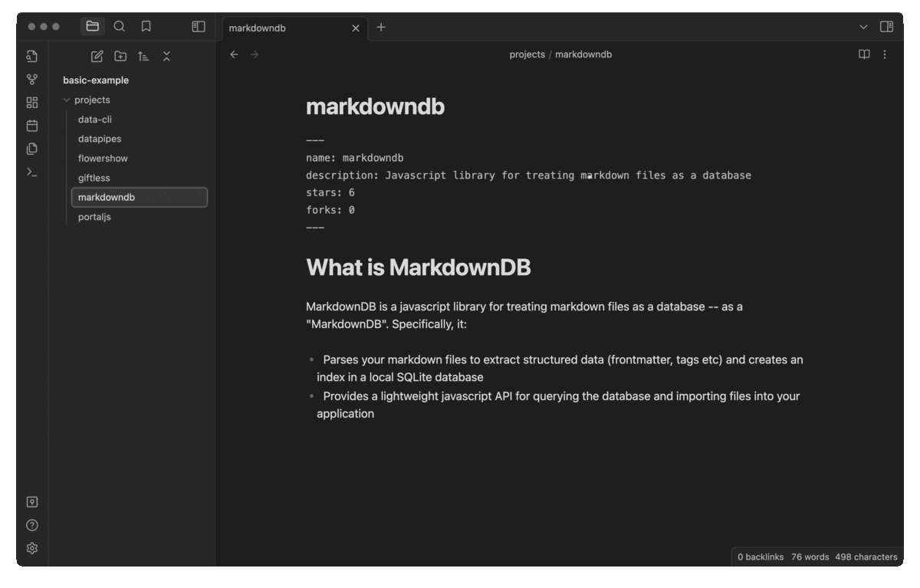The height and width of the screenshot is (588, 920).
Task: Open the flowershow note
Action: [x=103, y=159]
